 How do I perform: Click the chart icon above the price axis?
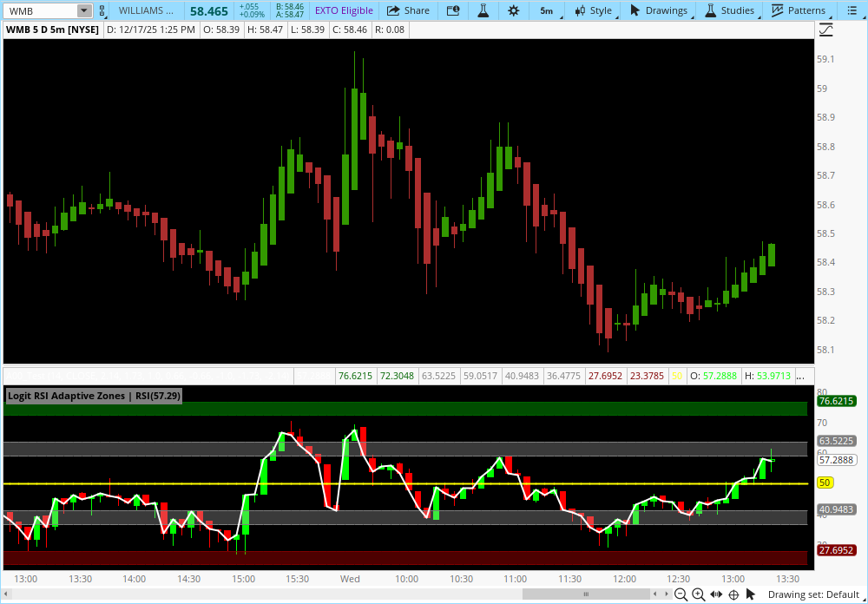point(825,30)
